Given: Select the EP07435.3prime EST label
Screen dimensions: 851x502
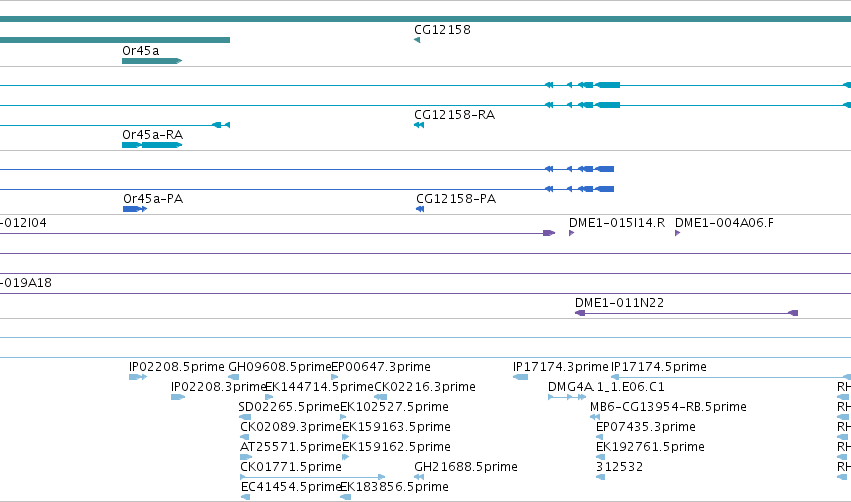Looking at the screenshot, I should pos(645,427).
